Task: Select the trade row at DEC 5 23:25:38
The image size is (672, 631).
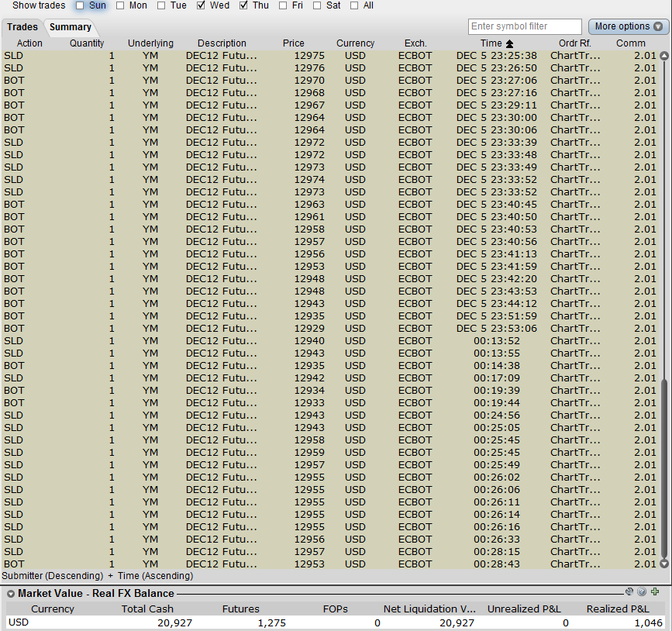Action: (330, 56)
